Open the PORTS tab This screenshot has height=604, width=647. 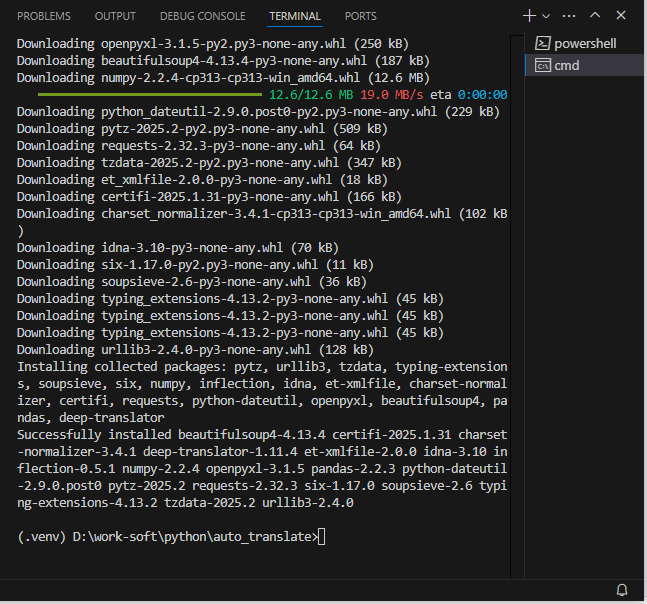[x=361, y=16]
